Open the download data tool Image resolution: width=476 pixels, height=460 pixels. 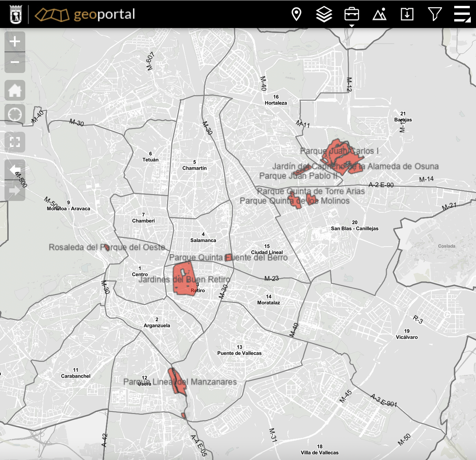coord(407,14)
